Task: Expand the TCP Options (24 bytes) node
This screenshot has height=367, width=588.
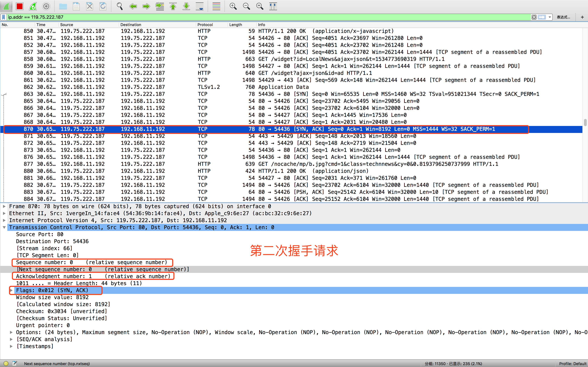Action: pos(11,332)
